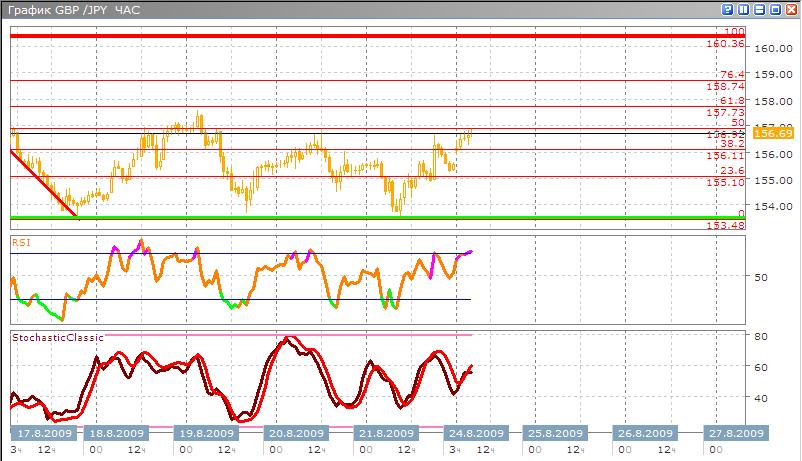802x461 pixels.
Task: Select the 21.8.2009 date label
Action: pyautogui.click(x=385, y=433)
